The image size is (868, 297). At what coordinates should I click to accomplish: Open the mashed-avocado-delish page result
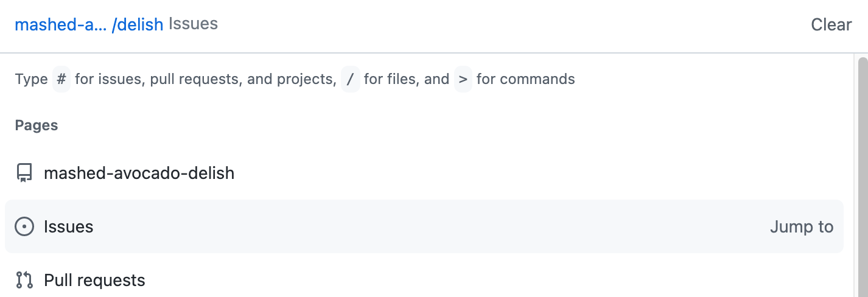coord(139,173)
